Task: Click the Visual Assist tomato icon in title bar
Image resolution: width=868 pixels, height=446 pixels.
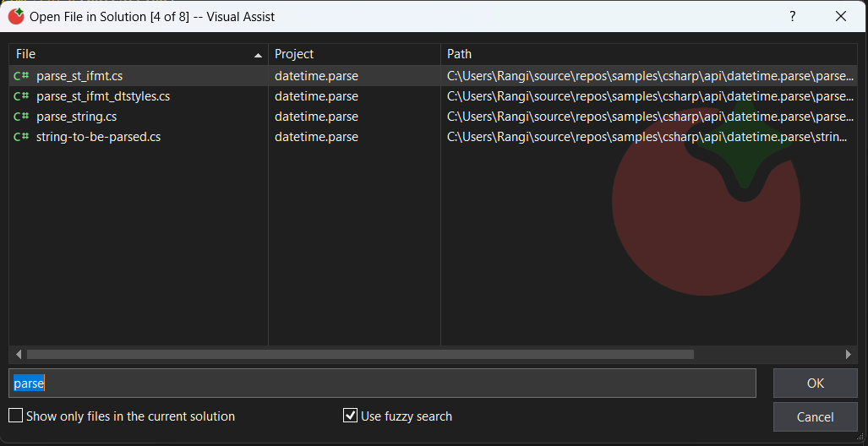Action: 16,16
